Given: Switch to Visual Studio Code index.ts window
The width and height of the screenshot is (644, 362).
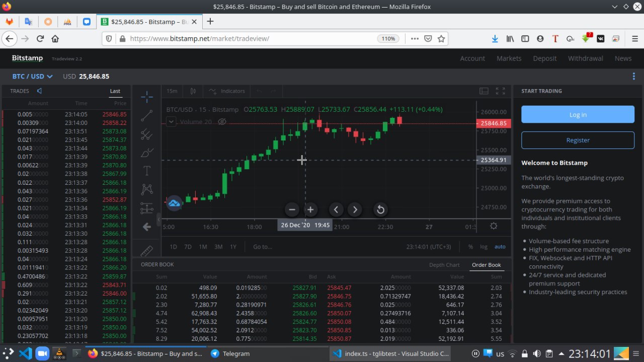Looking at the screenshot, I should (x=391, y=353).
